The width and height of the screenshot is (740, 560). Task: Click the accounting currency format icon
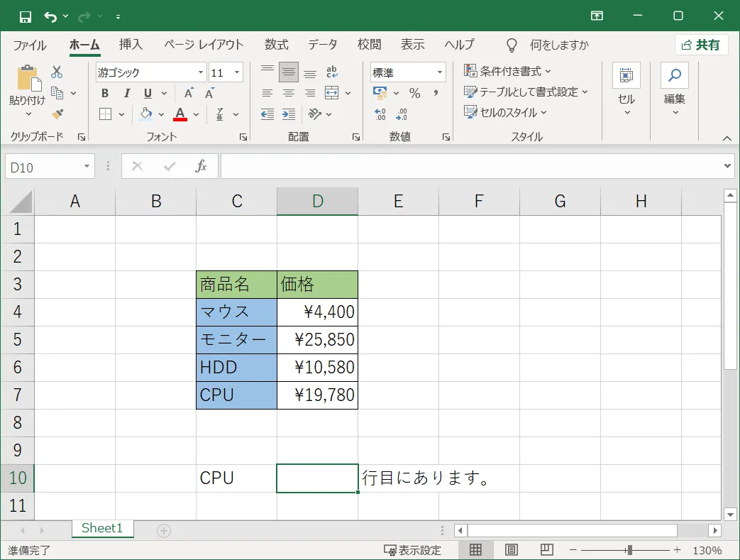(380, 92)
